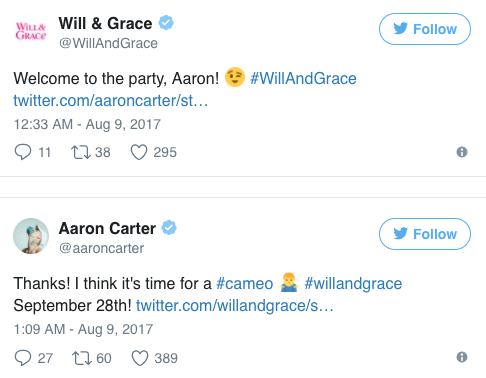Follow the Aaron Carter account
Viewport: 486px width, 378px height.
[x=425, y=234]
